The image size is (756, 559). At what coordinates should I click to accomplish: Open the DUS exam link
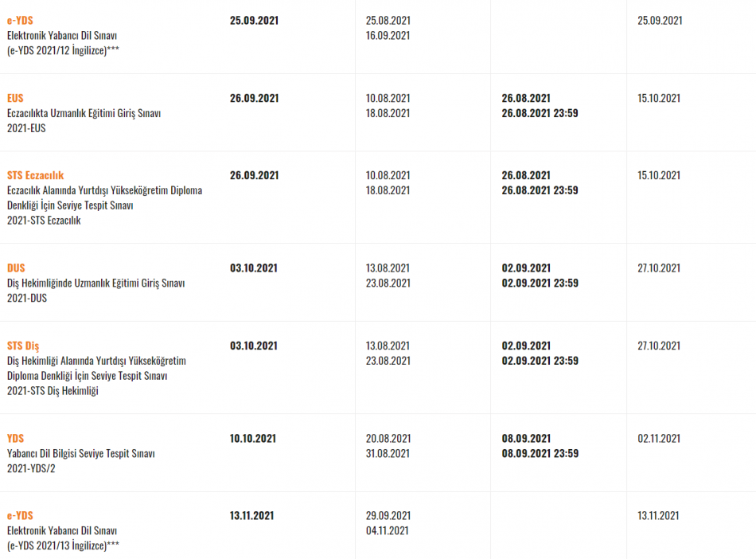[16, 268]
